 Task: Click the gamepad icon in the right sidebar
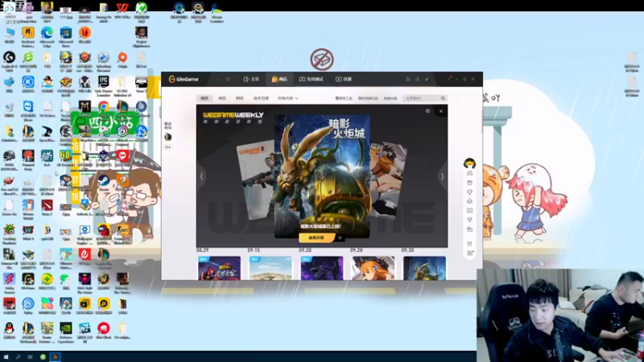pos(469,174)
